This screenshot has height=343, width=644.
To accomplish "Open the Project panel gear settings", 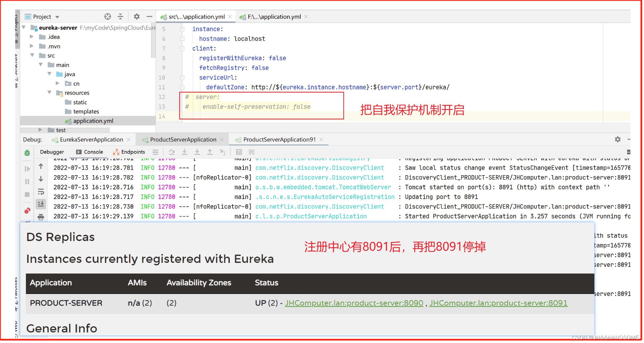I will coord(137,17).
